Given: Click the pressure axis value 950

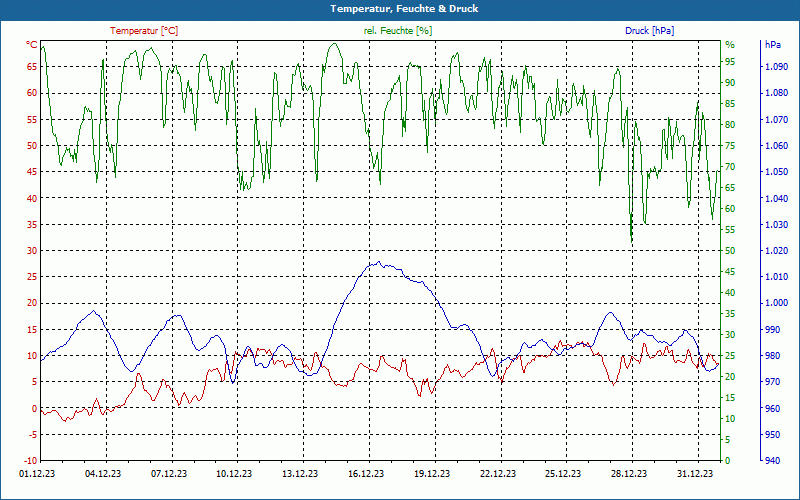Looking at the screenshot, I should (x=772, y=434).
